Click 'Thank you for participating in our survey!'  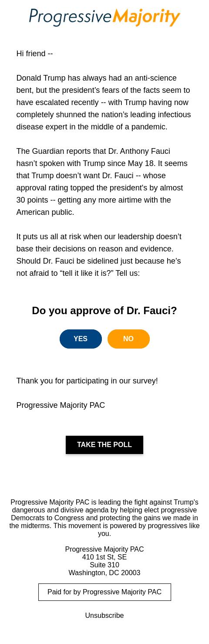87,381
